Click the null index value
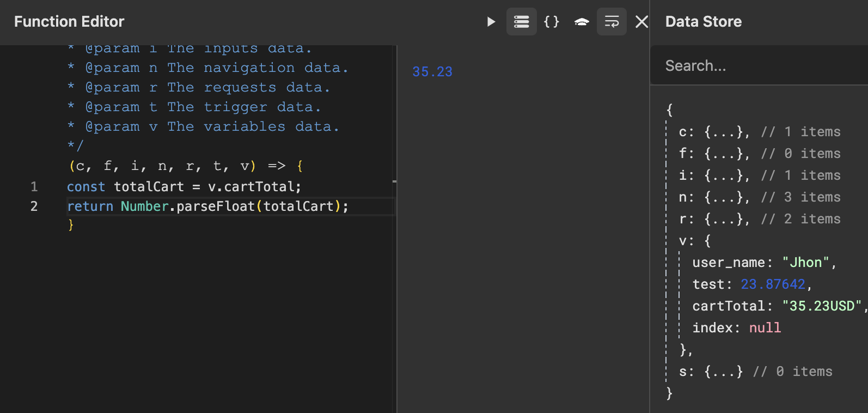868x413 pixels. (x=765, y=328)
